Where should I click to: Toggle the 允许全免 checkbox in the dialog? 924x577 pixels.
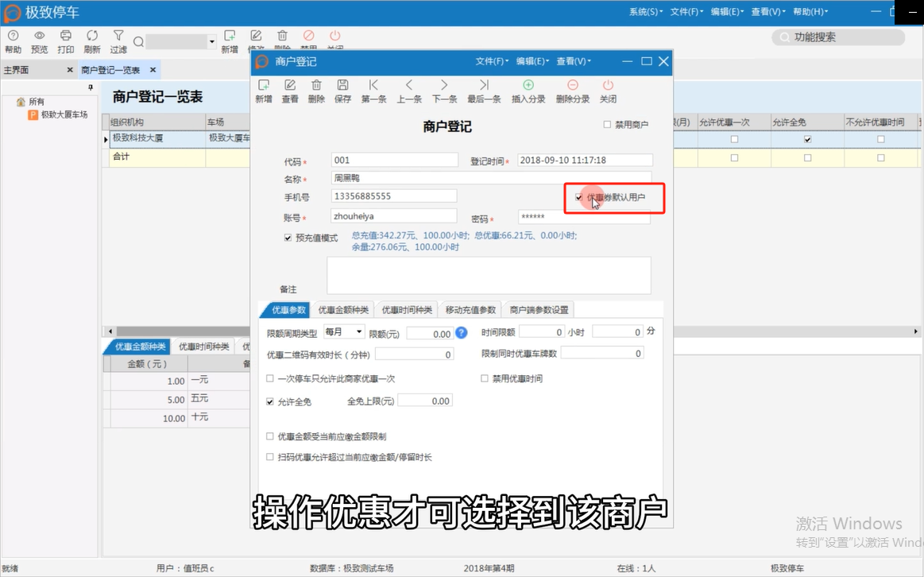[x=270, y=402]
